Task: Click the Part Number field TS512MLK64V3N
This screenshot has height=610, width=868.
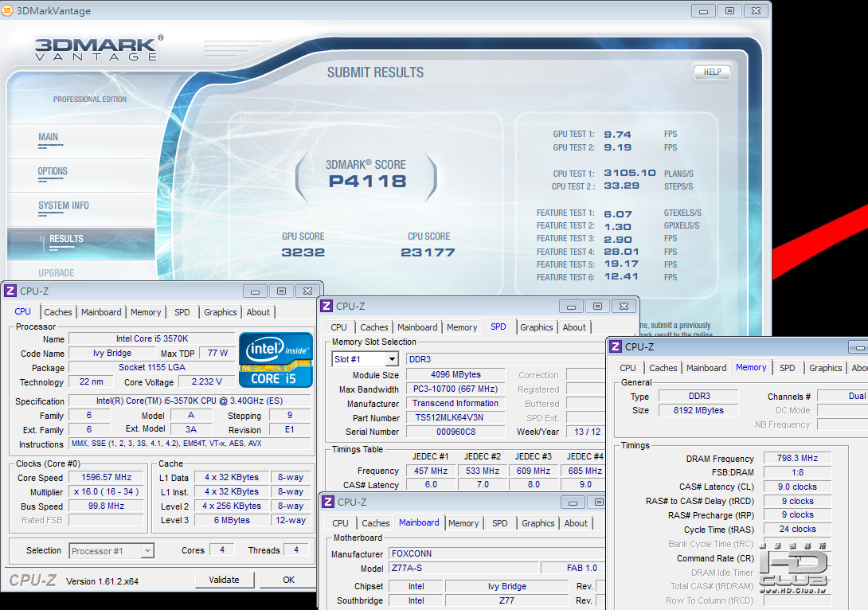Action: pos(455,417)
